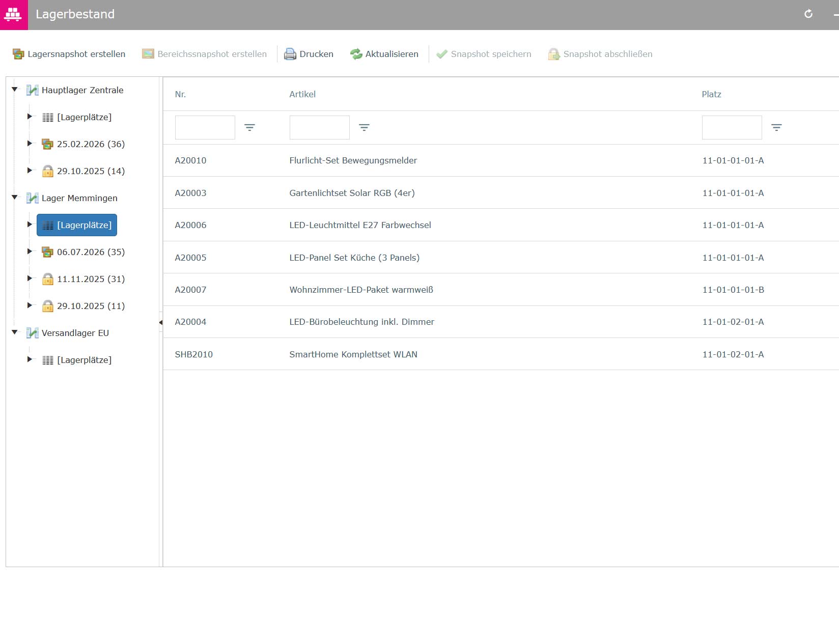Open the filter icon for Platz column
839x644 pixels.
click(x=776, y=127)
